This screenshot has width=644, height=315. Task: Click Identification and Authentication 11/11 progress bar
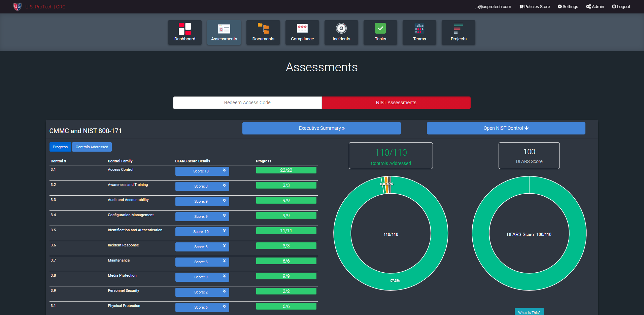tap(286, 231)
